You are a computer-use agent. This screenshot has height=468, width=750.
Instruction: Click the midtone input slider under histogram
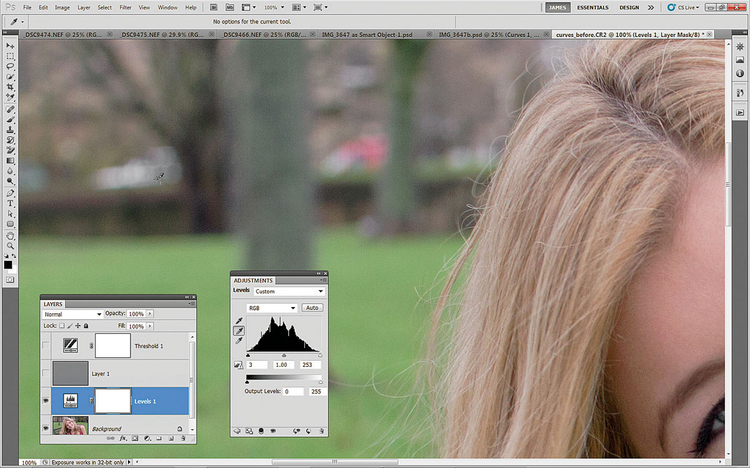(284, 356)
